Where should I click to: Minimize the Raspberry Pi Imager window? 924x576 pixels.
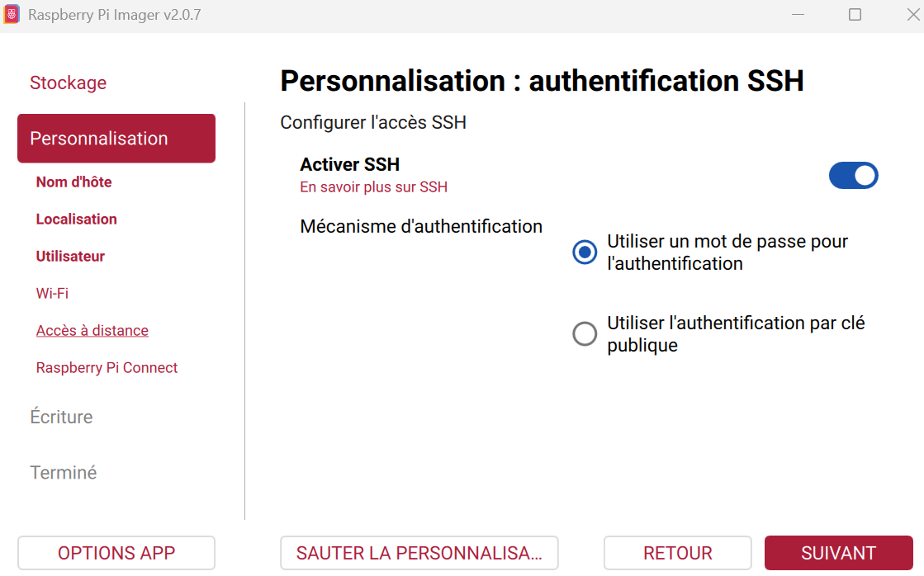click(x=798, y=14)
